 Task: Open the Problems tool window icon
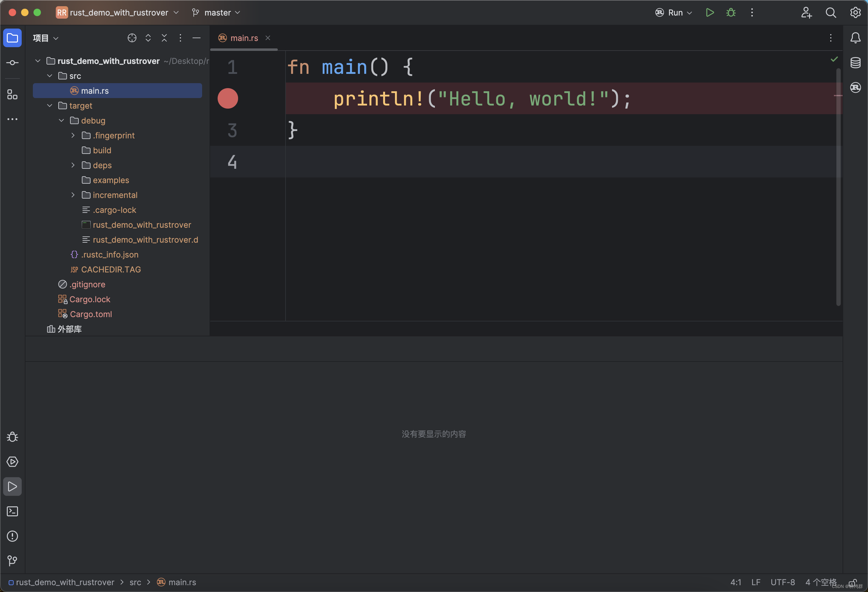(12, 536)
